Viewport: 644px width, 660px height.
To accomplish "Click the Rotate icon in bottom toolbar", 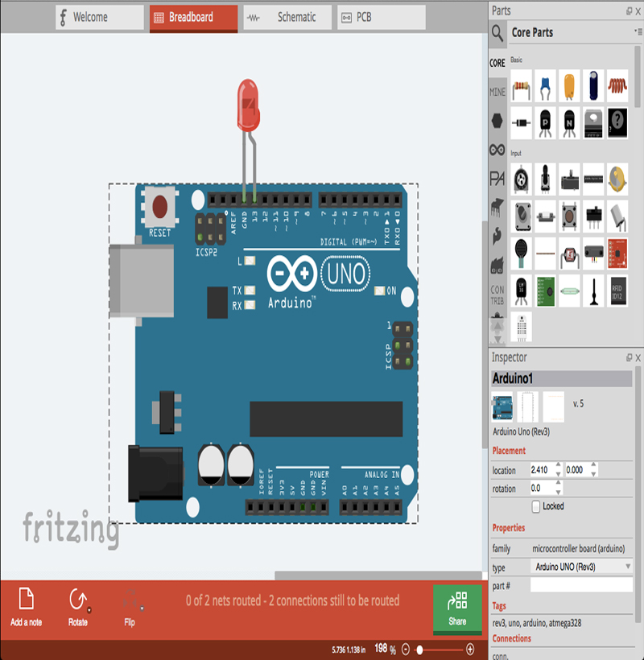I will 77,604.
